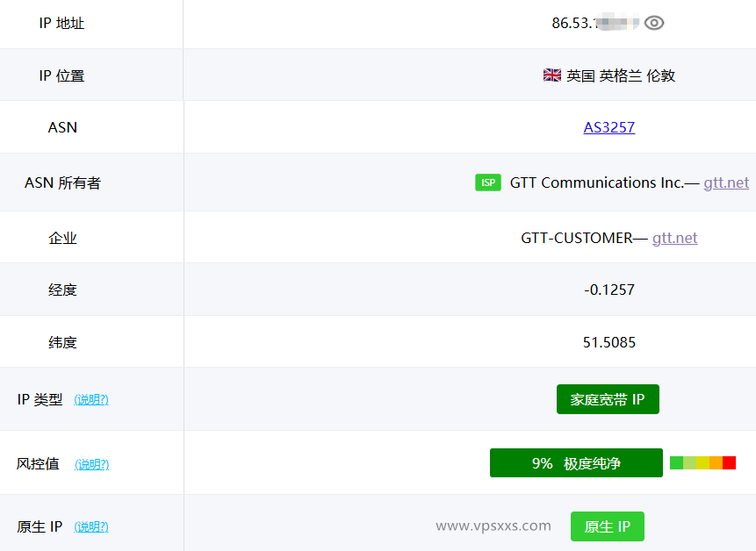Viewport: 756px width, 551px height.
Task: Click the 家庭宽带 IP green button
Action: 608,398
